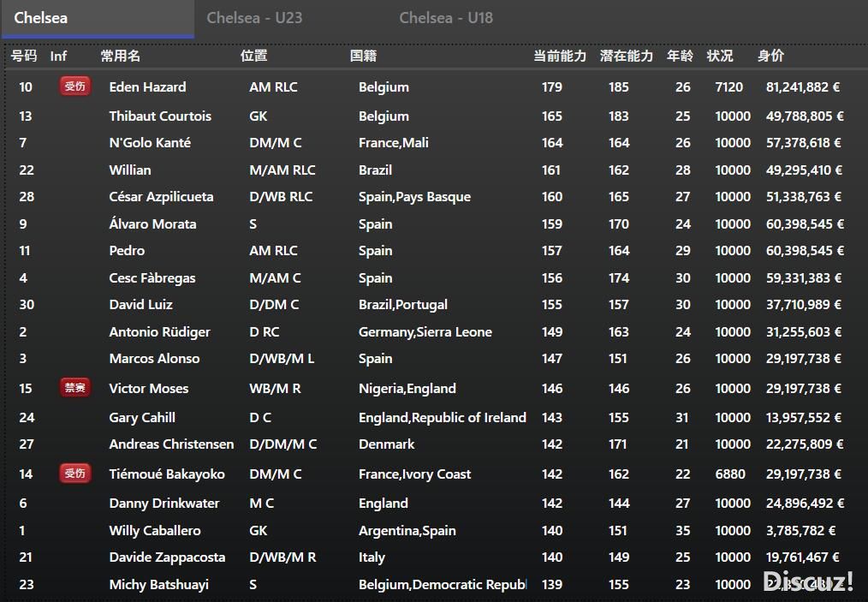The image size is (868, 602).
Task: Sort by the 常用名 column header
Action: coord(120,56)
